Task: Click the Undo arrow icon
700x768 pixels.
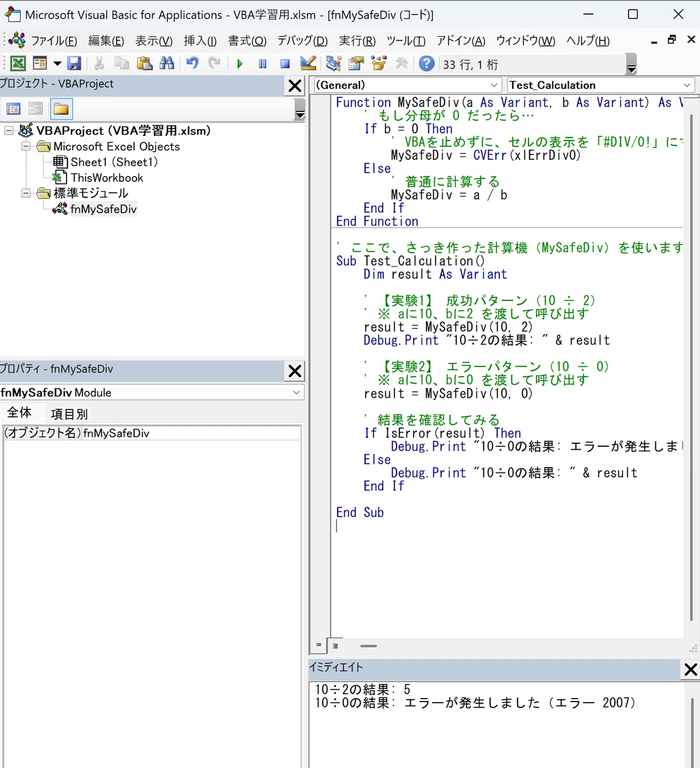Action: tap(192, 64)
